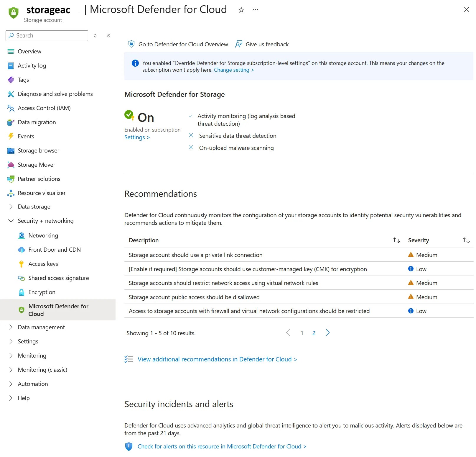Expand the Data management section
Viewport: 476px width, 457px height.
coord(11,327)
